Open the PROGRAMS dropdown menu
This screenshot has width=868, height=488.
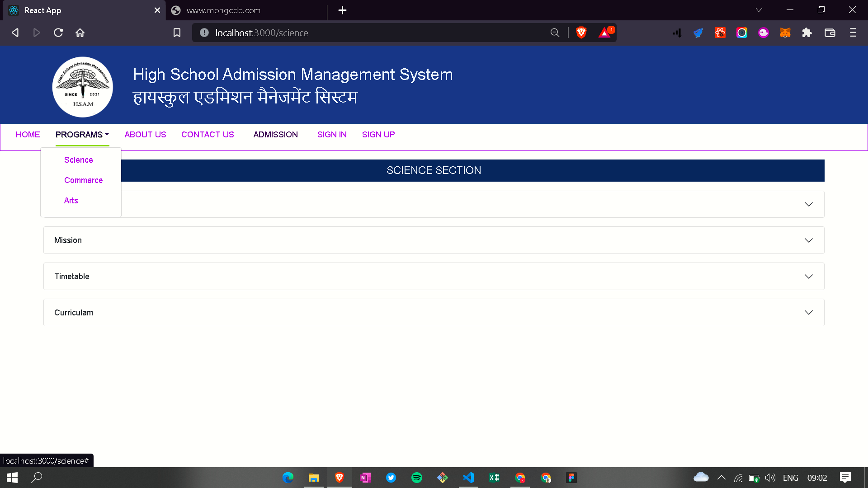82,134
